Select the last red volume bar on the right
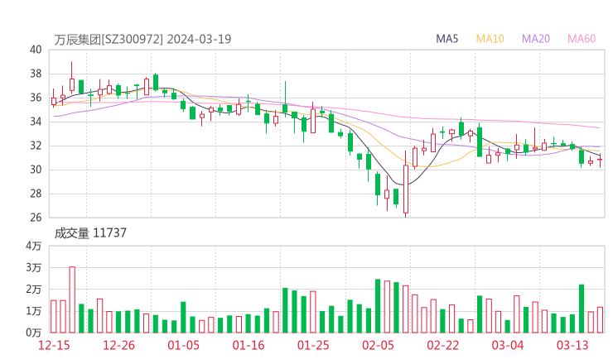Viewport: 613px width, 364px height. pyautogui.click(x=600, y=320)
